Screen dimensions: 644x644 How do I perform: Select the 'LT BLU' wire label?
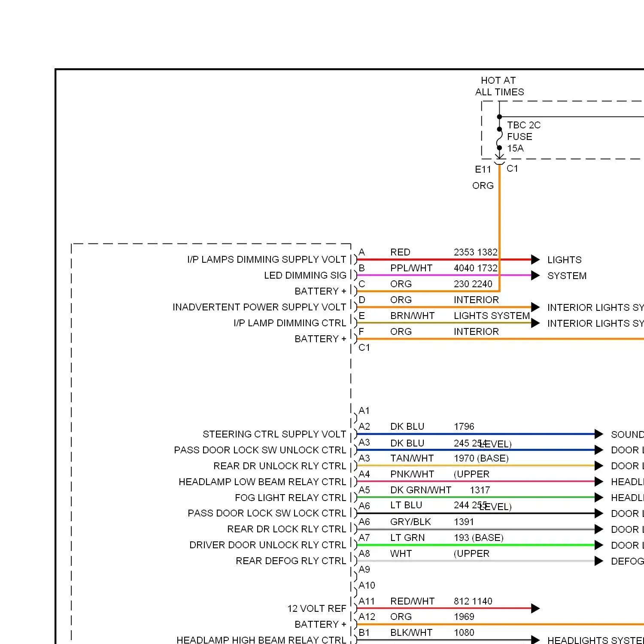[x=406, y=505]
